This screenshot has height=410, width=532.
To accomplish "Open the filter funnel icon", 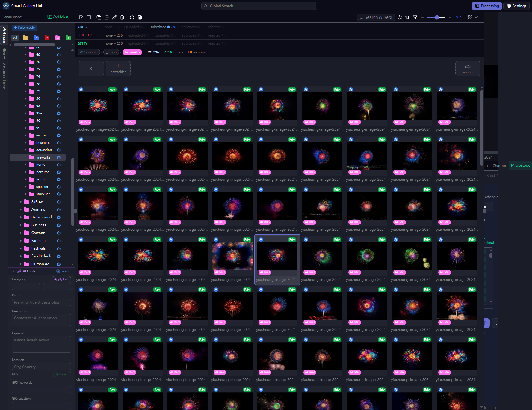I will (x=415, y=17).
